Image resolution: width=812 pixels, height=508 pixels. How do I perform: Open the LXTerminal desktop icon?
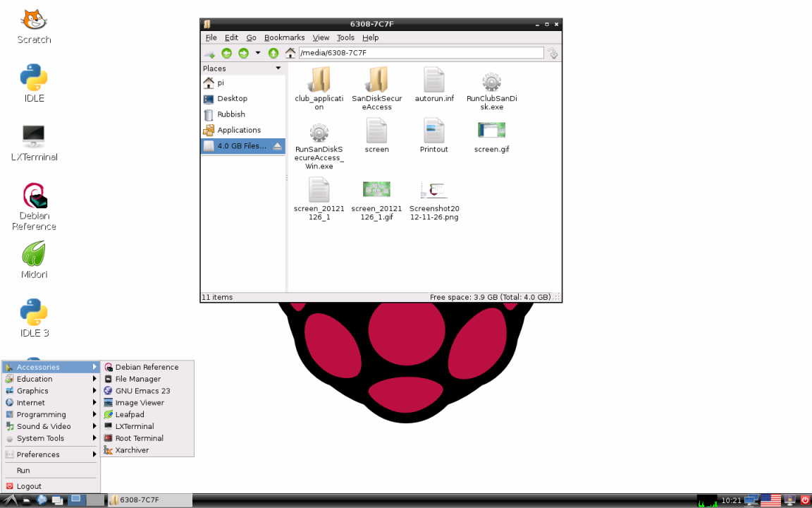tap(34, 143)
